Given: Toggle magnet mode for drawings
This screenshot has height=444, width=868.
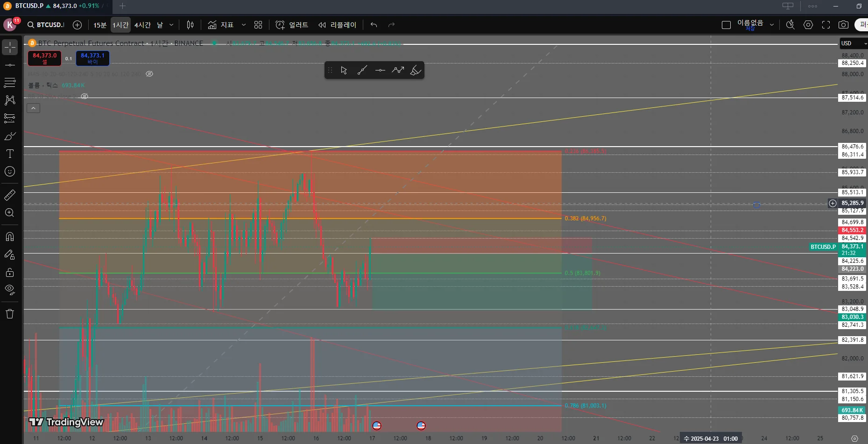Looking at the screenshot, I should click(10, 237).
